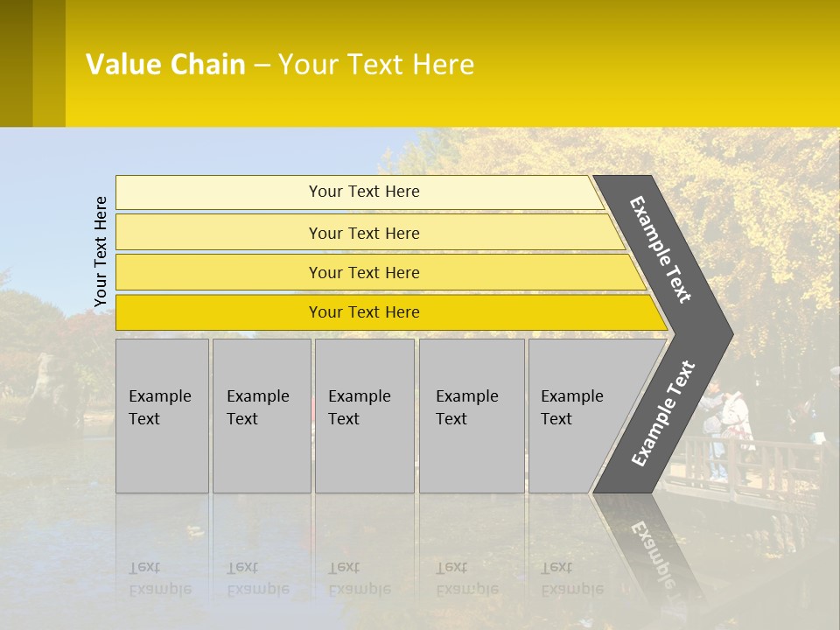Select the first gray Example Text box
Screen dimensions: 840x630
pos(163,416)
